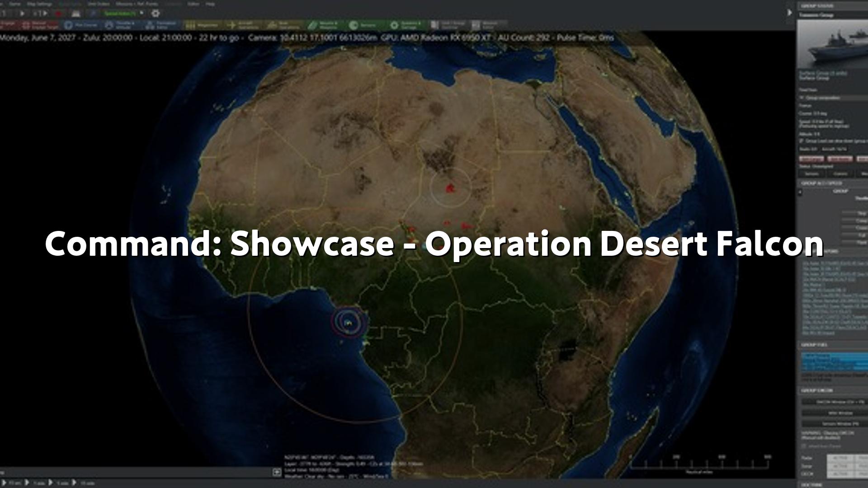Click the Plot Course toolbar icon
The height and width of the screenshot is (488, 868).
tap(80, 25)
